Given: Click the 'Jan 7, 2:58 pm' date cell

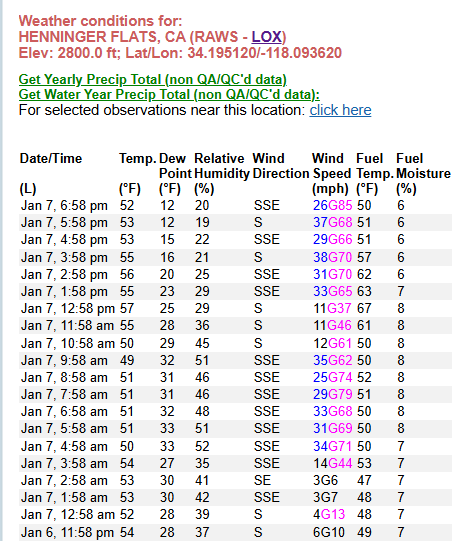Looking at the screenshot, I should [64, 275].
